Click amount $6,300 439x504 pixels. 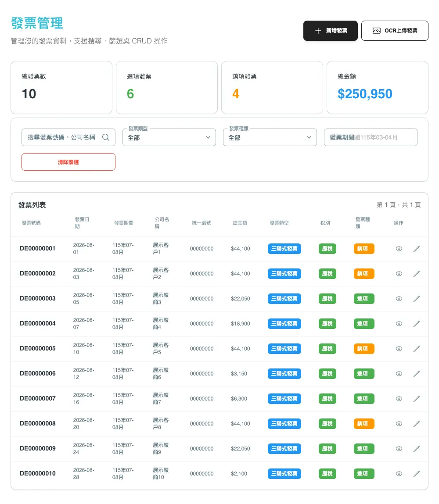239,399
